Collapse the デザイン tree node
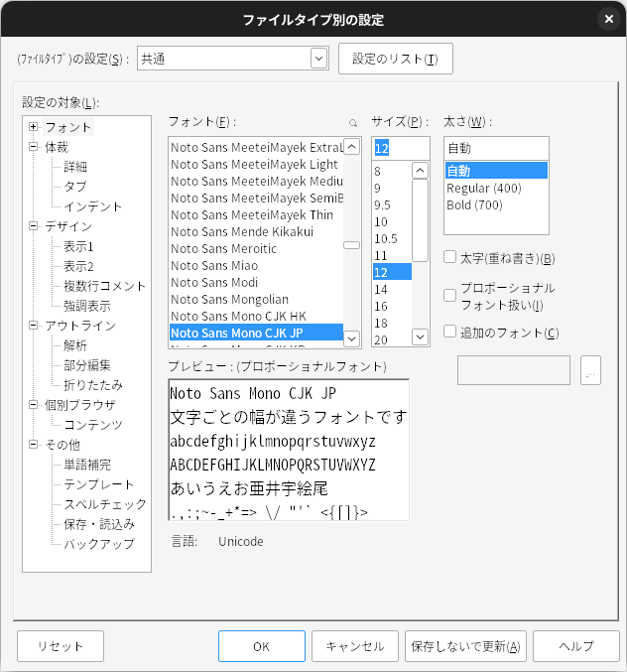Viewport: 627px width, 672px height. 33,226
